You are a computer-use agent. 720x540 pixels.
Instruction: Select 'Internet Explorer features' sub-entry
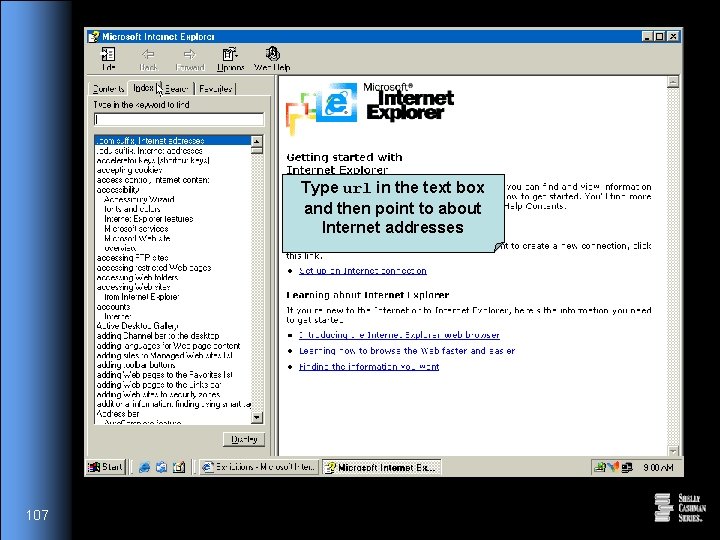pos(149,219)
